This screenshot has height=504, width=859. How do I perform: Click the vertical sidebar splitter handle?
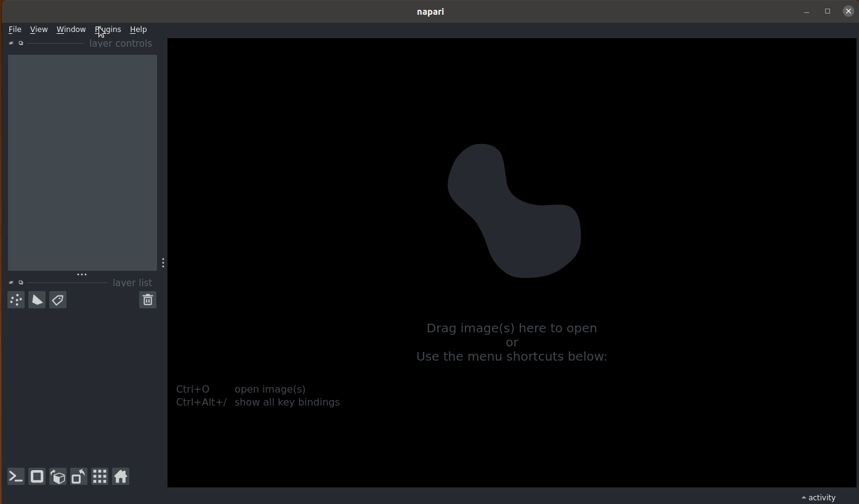pos(163,263)
